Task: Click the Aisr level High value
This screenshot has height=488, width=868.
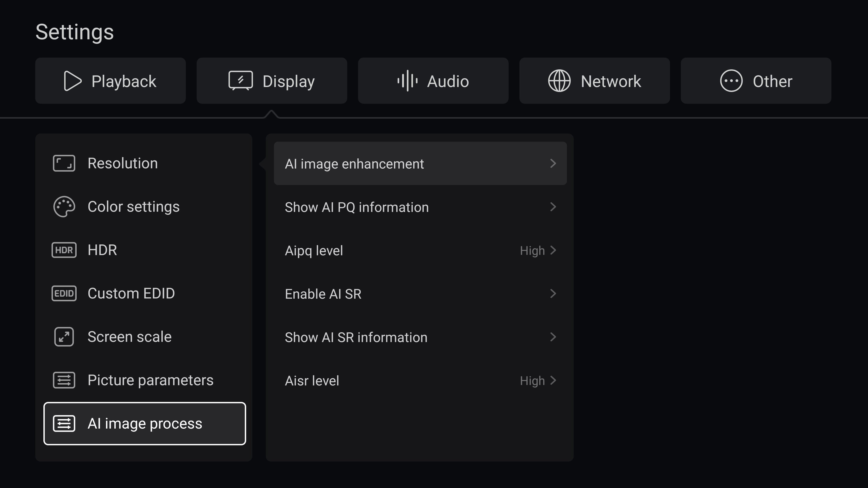Action: (532, 381)
